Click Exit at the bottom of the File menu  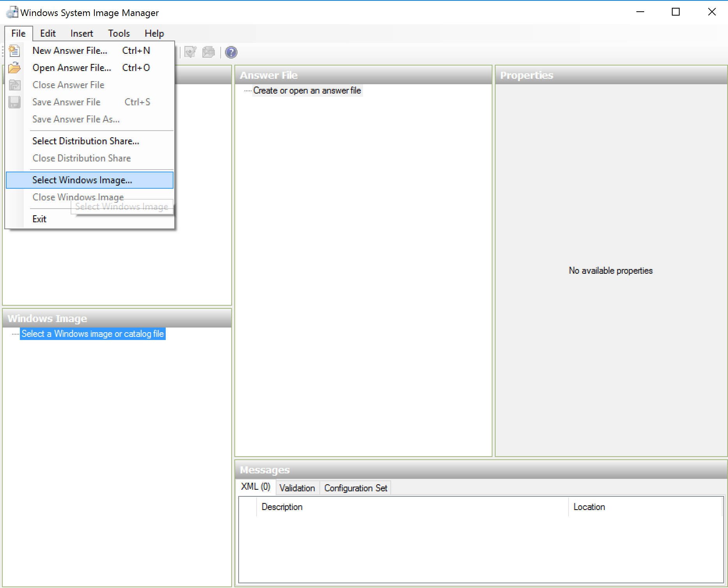tap(39, 219)
